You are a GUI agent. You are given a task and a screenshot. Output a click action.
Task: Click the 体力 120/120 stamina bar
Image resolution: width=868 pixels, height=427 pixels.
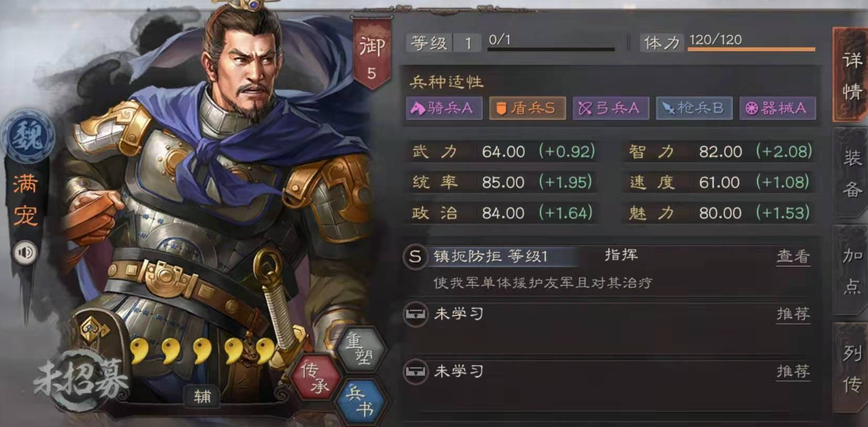tap(728, 43)
